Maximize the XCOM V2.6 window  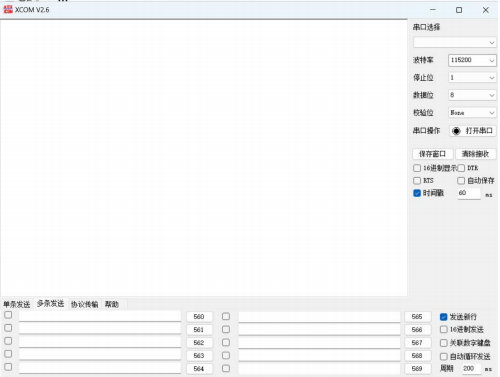click(459, 10)
